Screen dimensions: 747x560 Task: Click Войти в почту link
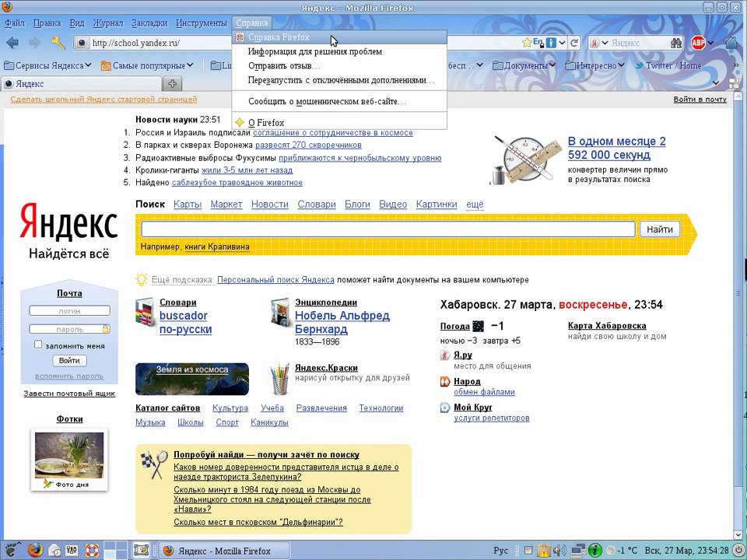(700, 99)
